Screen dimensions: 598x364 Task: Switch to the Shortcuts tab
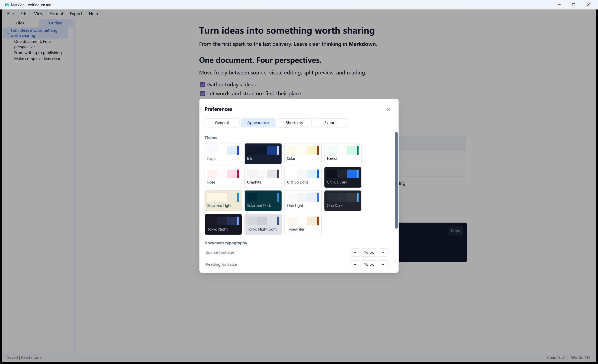click(x=294, y=123)
